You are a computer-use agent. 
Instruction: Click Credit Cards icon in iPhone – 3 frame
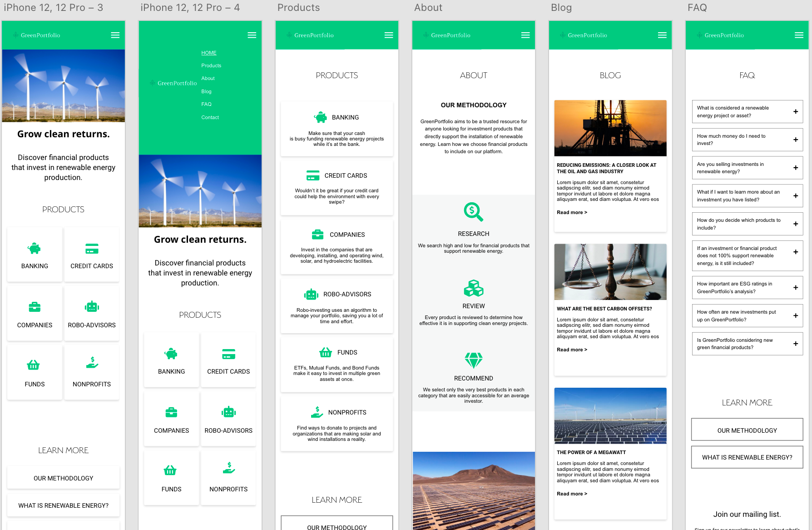pos(92,249)
